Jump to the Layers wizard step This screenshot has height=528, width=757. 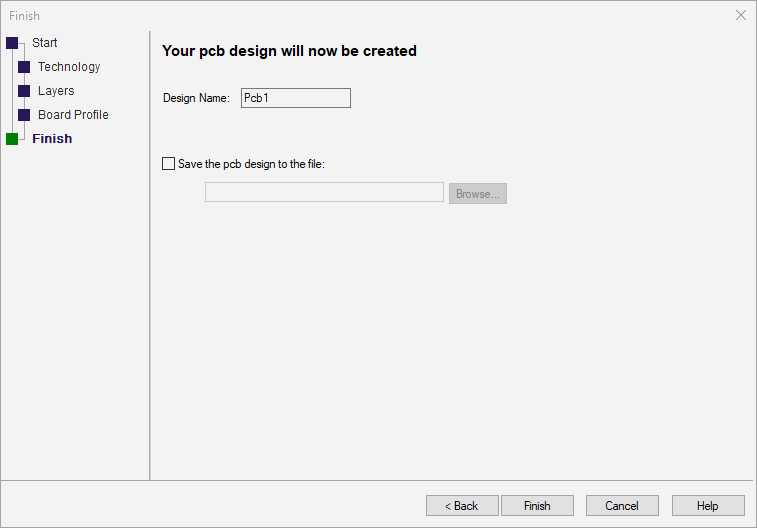[x=56, y=91]
